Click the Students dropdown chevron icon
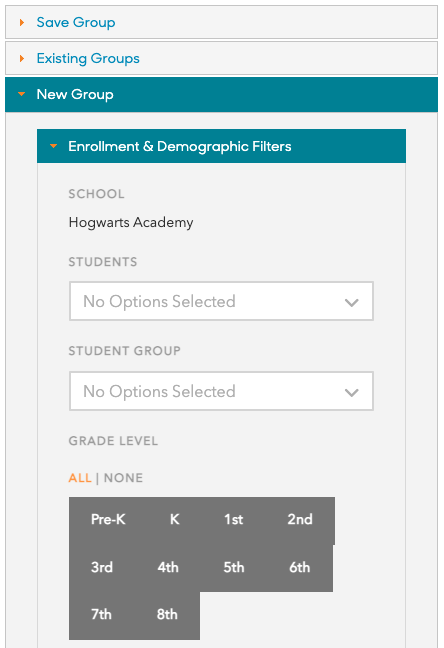 (351, 303)
